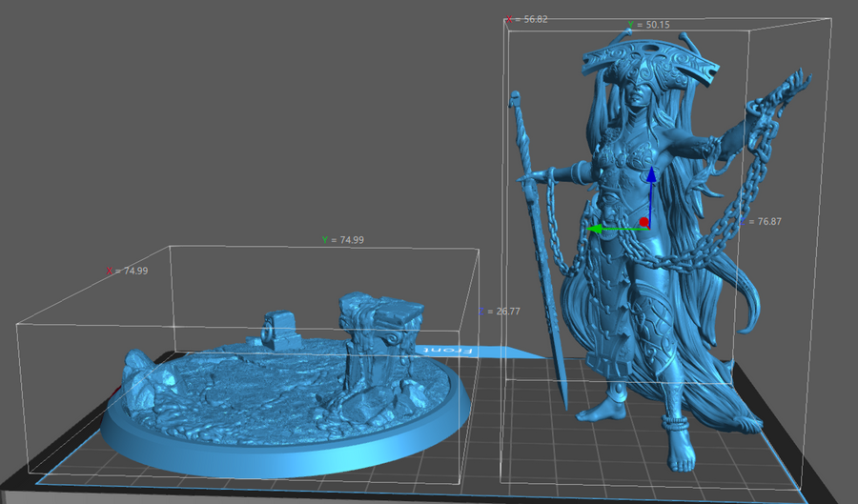Click the Z = 76.87 height label
Screen dimensions: 858x504
[763, 221]
